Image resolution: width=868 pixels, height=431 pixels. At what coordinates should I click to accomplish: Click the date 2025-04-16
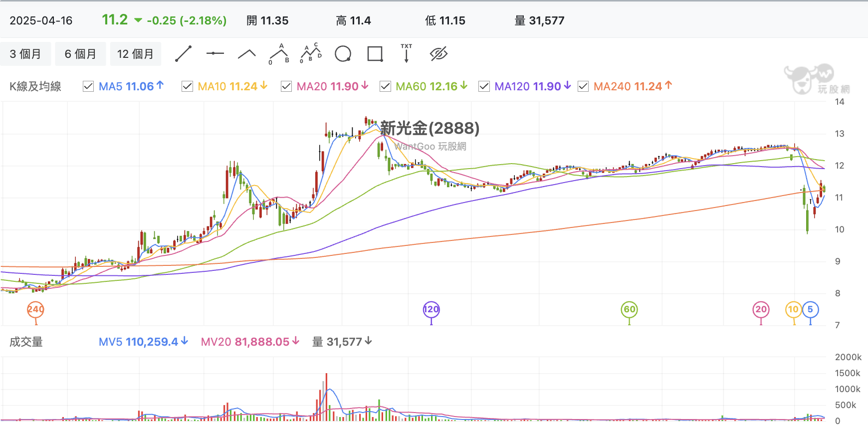point(41,20)
